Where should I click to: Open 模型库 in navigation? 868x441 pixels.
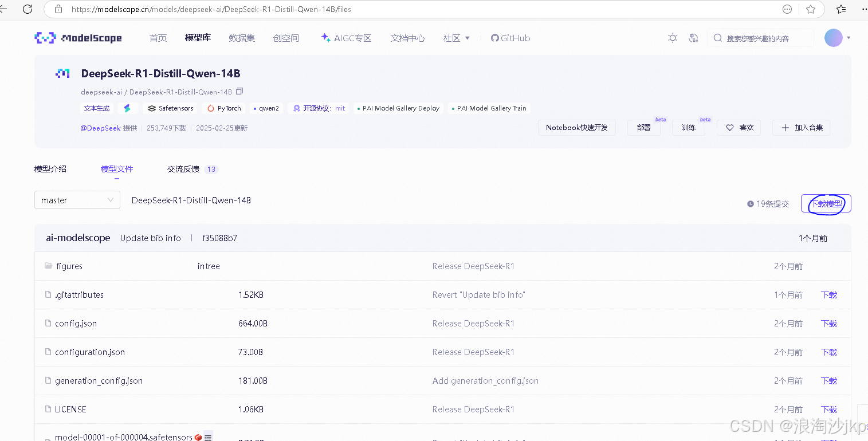[x=198, y=38]
